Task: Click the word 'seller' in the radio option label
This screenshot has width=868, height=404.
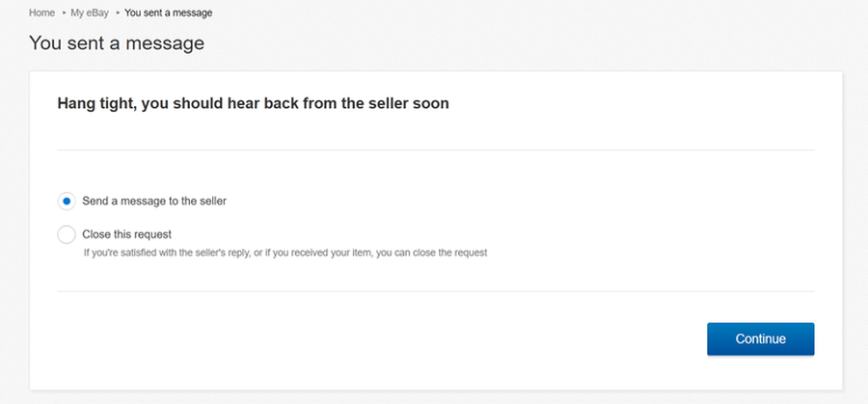Action: [x=213, y=202]
